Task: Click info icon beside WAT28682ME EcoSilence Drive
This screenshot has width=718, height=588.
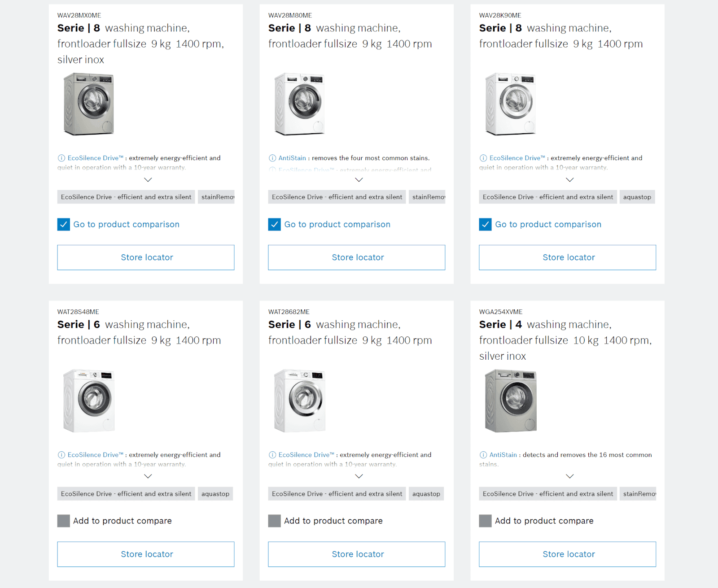Action: pos(272,455)
